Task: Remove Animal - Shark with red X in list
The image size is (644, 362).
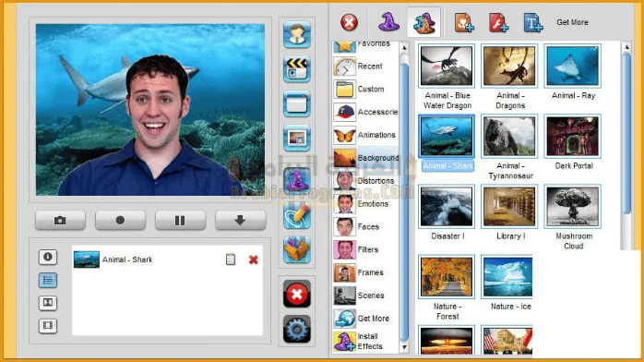Action: (x=254, y=259)
